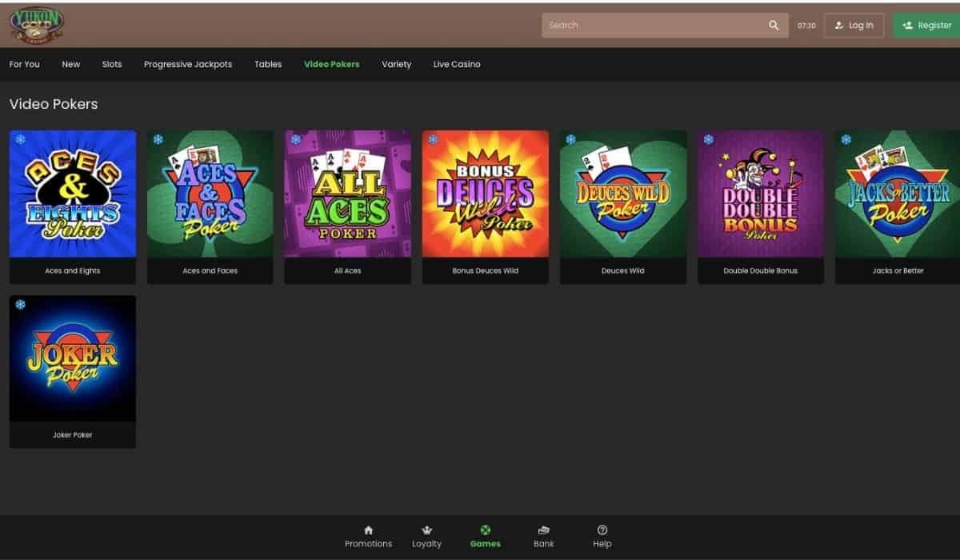Click the 'Deuces Wild' caption text
This screenshot has height=560, width=960.
[623, 271]
